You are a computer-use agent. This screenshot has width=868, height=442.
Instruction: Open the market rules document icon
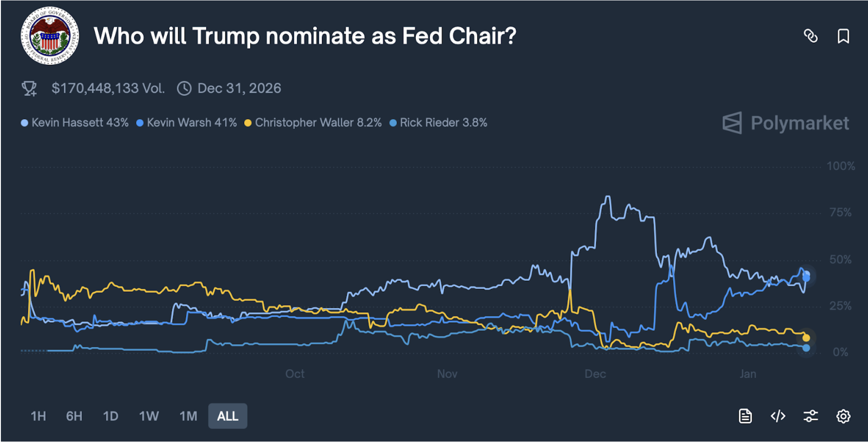pos(746,415)
